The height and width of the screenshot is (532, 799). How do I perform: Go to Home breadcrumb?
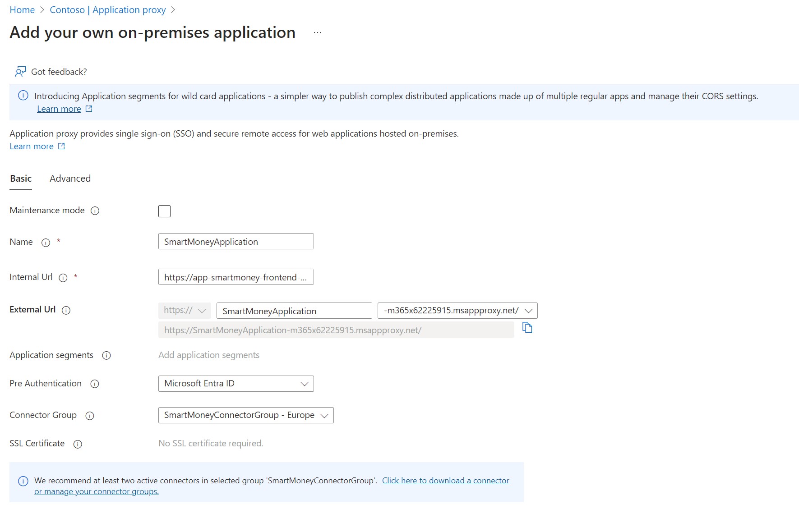[x=22, y=10]
